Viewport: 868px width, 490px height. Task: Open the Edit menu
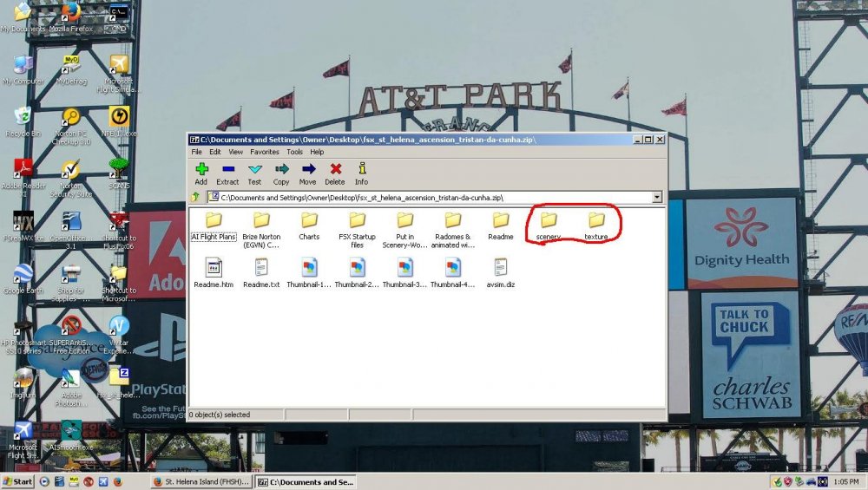[214, 152]
